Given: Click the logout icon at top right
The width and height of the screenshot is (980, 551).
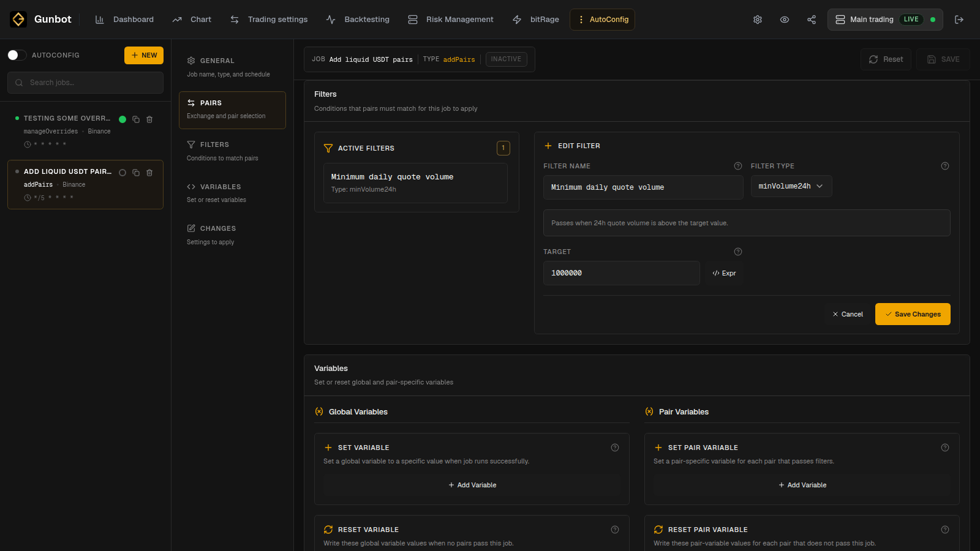Looking at the screenshot, I should point(959,20).
